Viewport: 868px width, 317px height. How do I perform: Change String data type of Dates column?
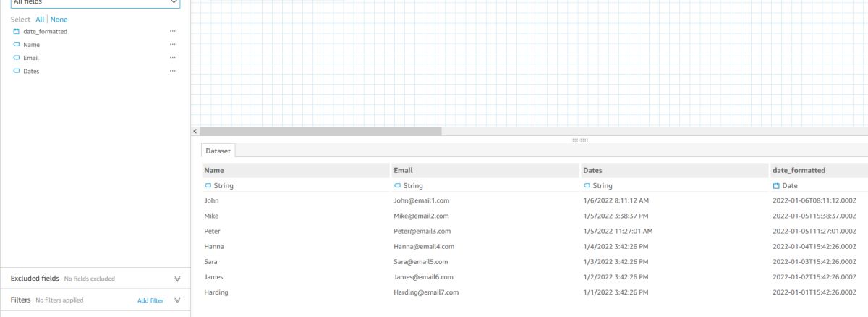[x=598, y=186]
